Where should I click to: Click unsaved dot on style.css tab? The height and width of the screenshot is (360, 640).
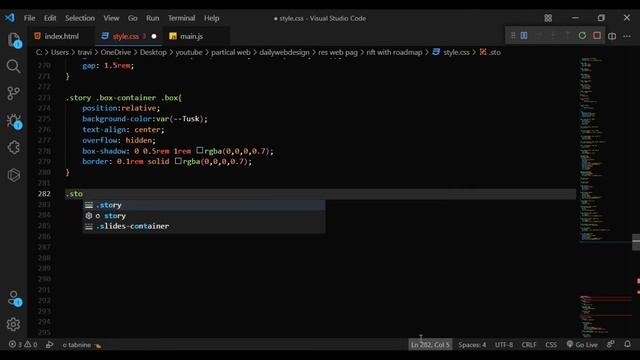(x=154, y=36)
